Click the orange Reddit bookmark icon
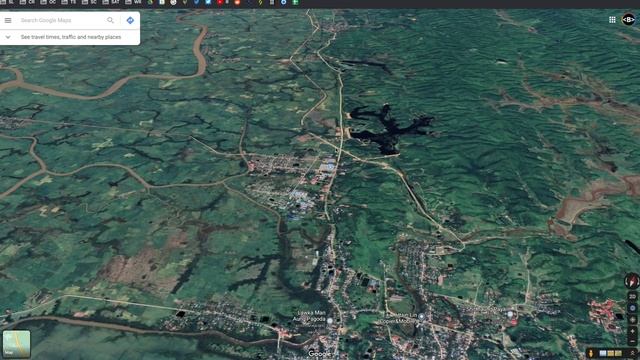This screenshot has width=640, height=360. click(237, 2)
